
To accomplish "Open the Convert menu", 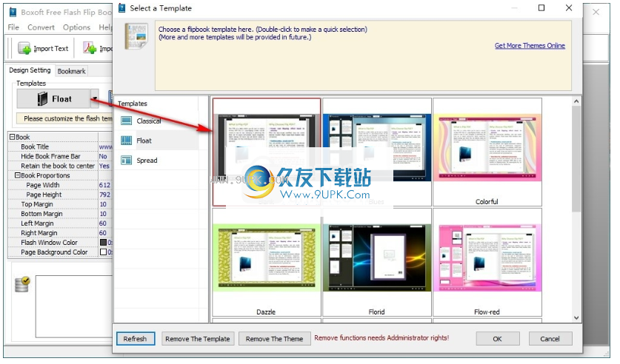I will 41,27.
